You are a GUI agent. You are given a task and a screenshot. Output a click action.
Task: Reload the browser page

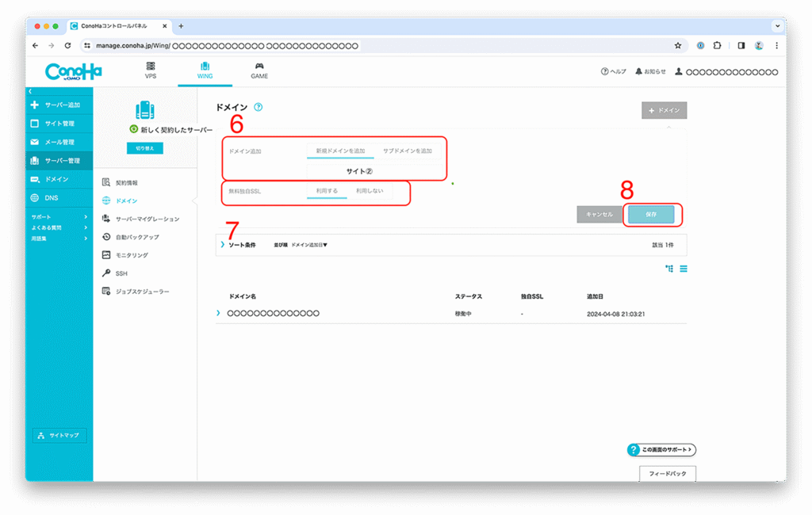pyautogui.click(x=68, y=45)
